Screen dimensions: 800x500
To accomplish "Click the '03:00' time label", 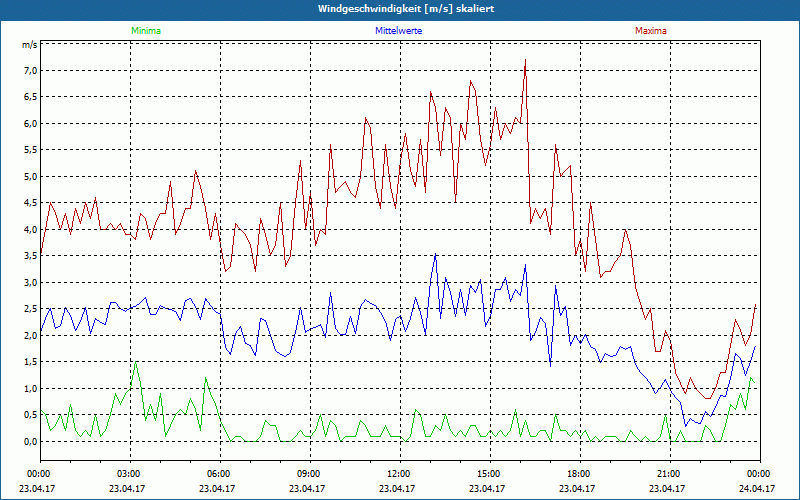I will point(130,474).
